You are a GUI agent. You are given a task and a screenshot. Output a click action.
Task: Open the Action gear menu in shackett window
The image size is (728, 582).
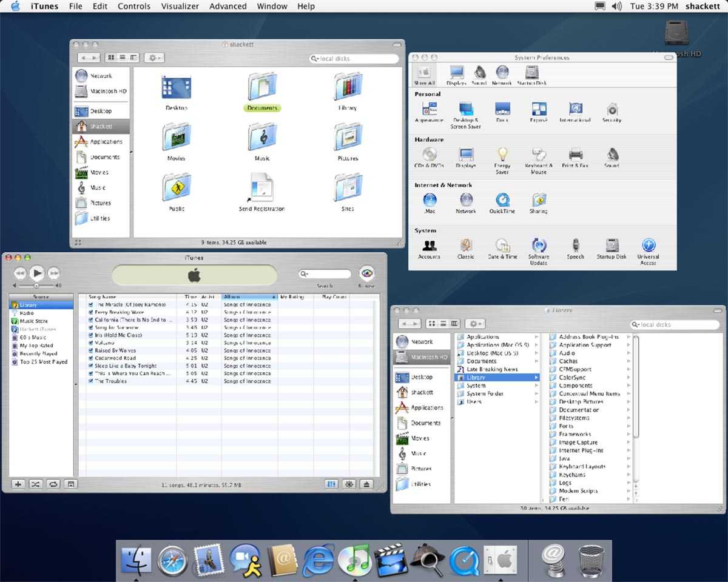pyautogui.click(x=154, y=58)
